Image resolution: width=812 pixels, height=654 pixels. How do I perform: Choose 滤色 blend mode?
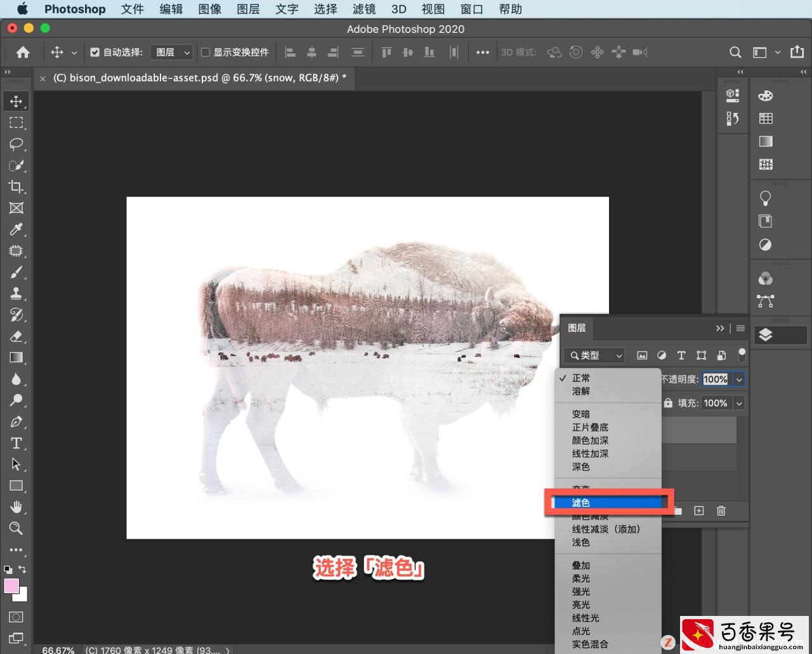point(608,502)
